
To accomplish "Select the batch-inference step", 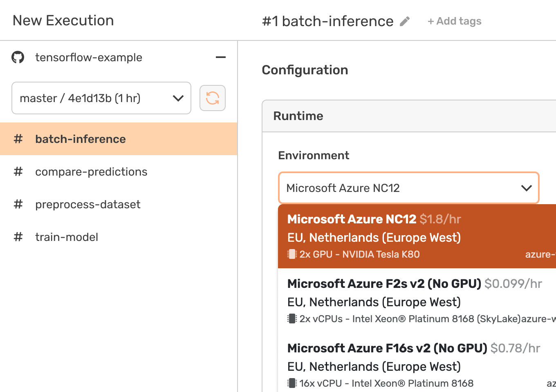I will click(x=119, y=139).
